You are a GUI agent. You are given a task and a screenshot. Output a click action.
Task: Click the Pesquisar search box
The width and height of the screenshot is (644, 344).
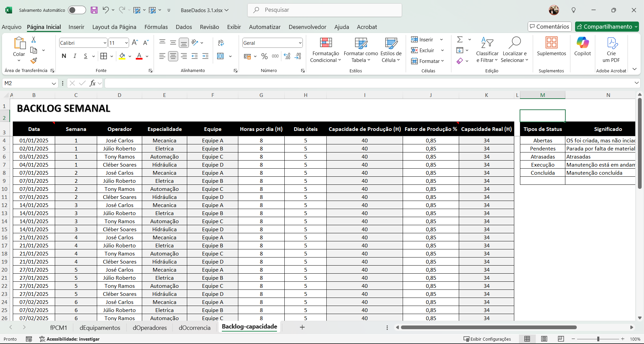coord(325,10)
